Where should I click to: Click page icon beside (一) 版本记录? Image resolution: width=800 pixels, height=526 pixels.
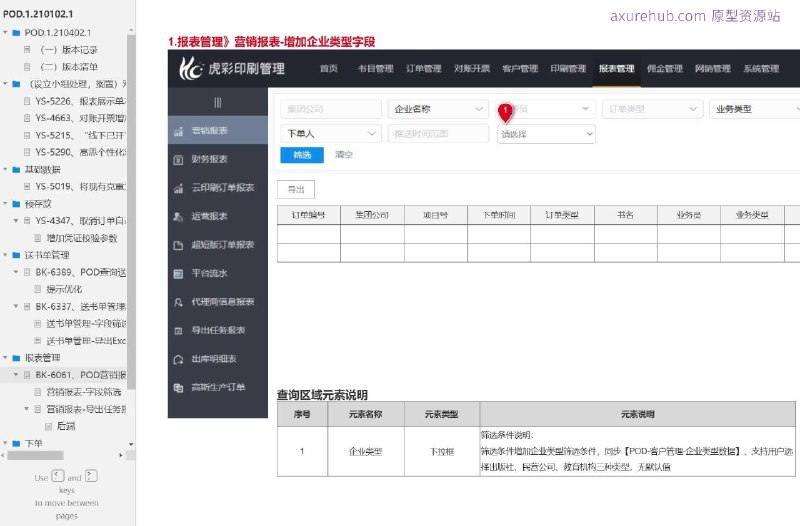27,49
